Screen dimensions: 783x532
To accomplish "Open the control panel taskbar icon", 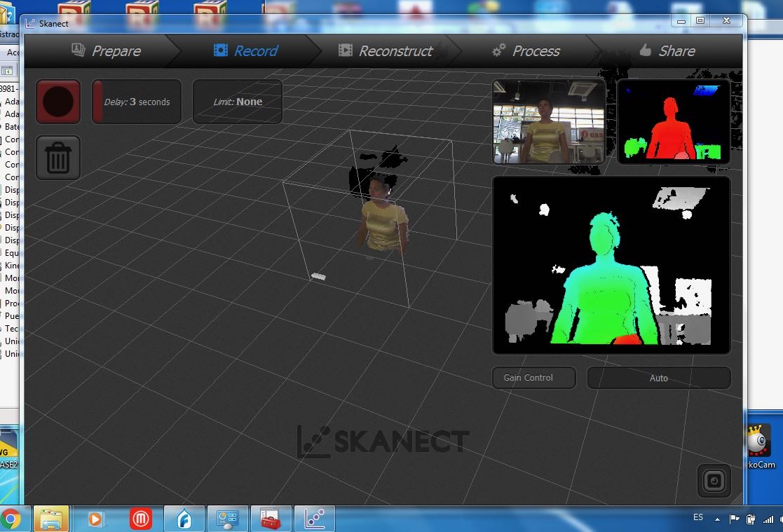I will click(229, 519).
